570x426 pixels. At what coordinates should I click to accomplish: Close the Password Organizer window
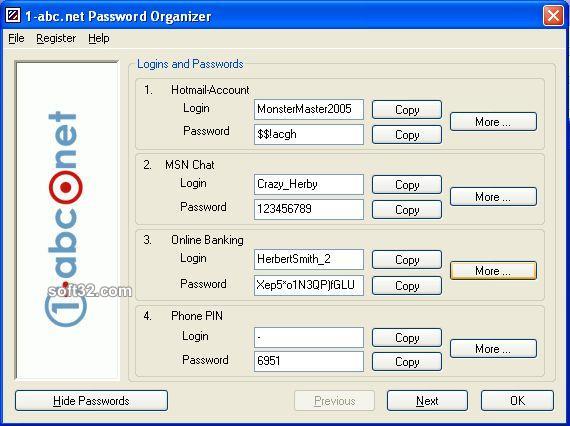pyautogui.click(x=553, y=16)
